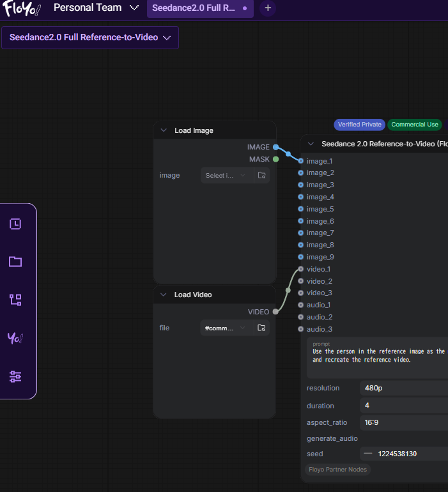
Task: Click the image_9 input port
Action: (301, 257)
